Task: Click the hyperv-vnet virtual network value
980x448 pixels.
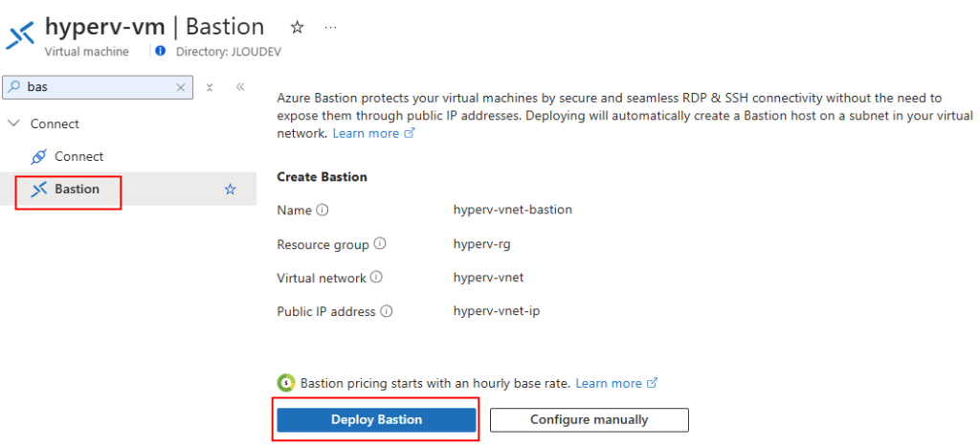Action: click(x=488, y=277)
